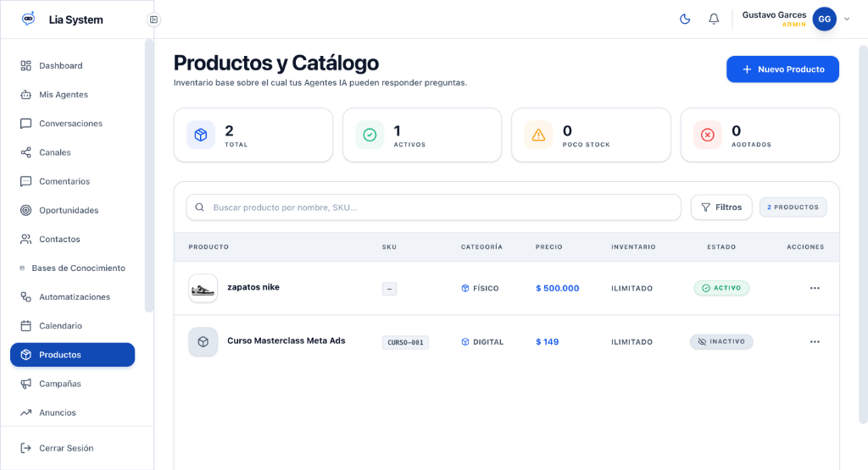The height and width of the screenshot is (470, 868).
Task: Click Curso Masterclass Meta Ads name
Action: (x=287, y=340)
